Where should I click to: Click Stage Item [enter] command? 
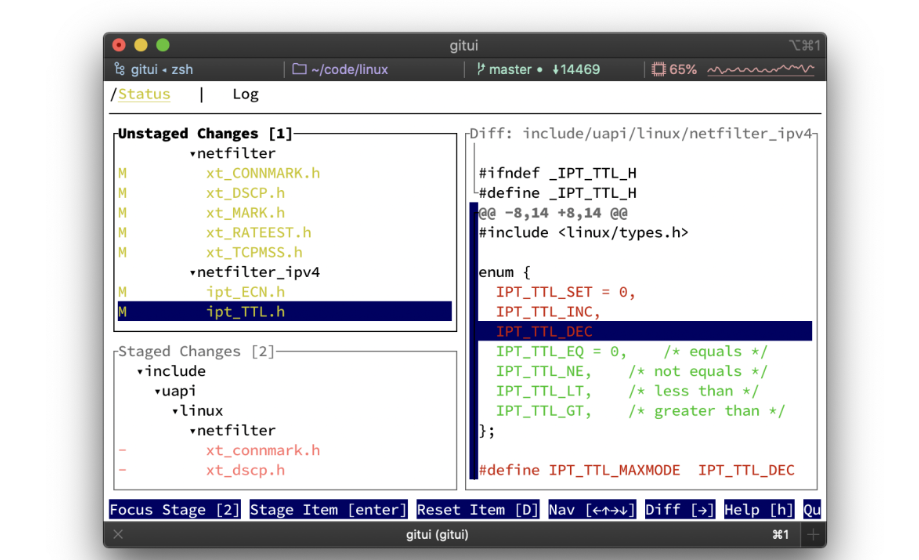[328, 510]
